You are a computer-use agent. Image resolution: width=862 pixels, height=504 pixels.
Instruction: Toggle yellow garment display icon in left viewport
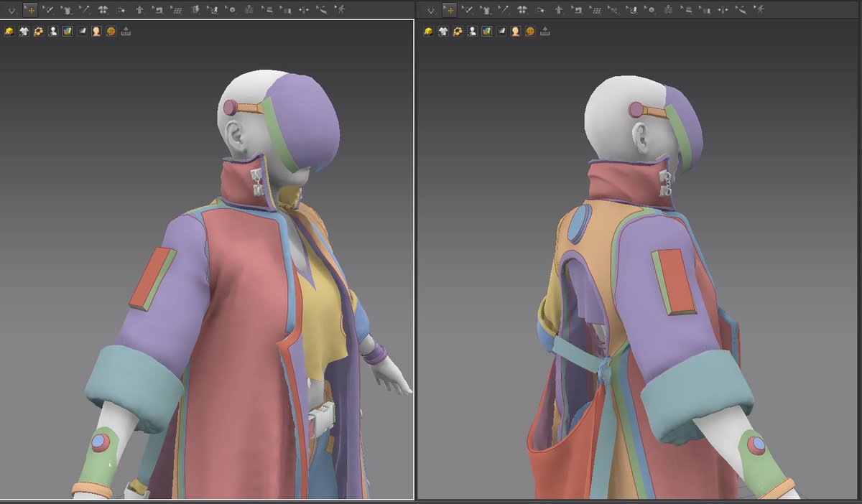click(x=9, y=32)
